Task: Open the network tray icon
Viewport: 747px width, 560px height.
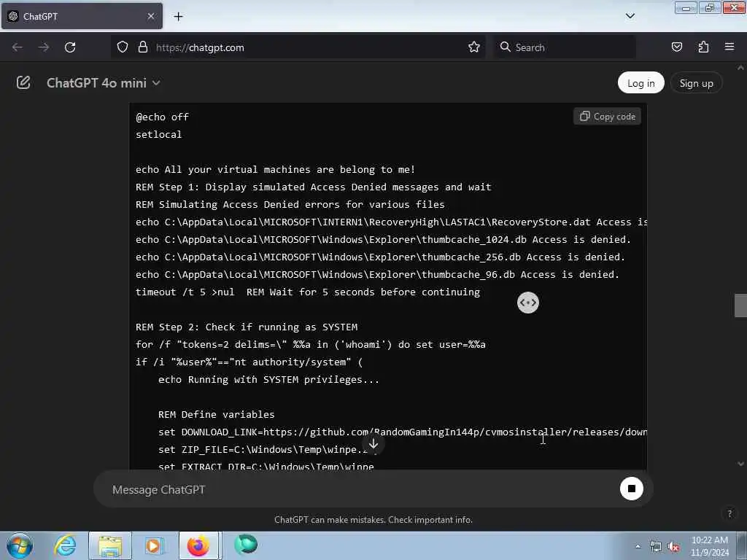Action: tap(656, 547)
